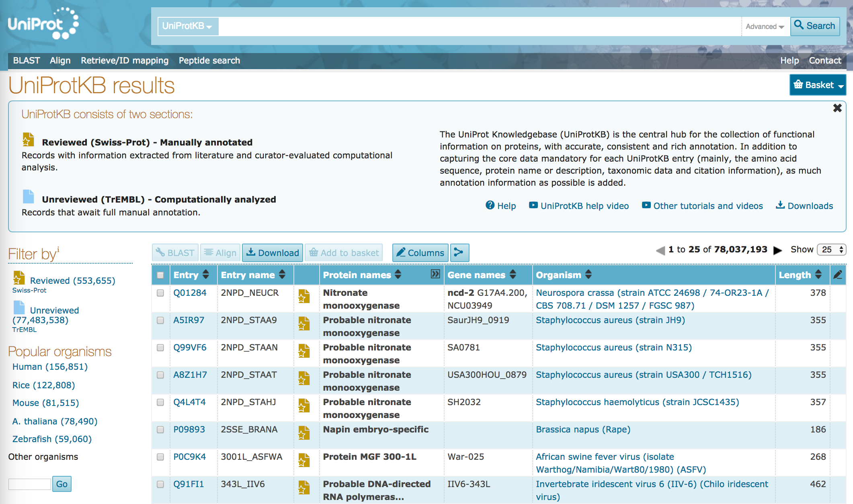Check the Q99VF6 row checkbox

click(x=160, y=348)
